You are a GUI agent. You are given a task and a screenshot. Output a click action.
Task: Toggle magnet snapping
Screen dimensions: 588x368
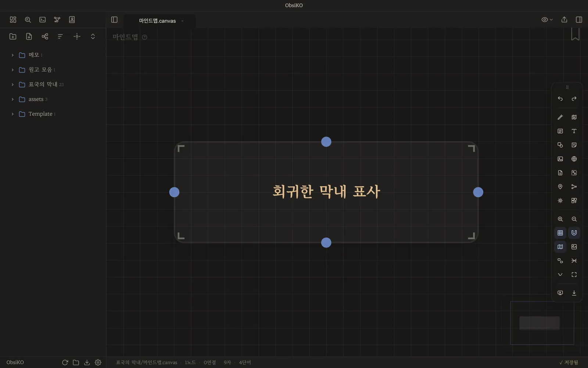click(x=574, y=233)
